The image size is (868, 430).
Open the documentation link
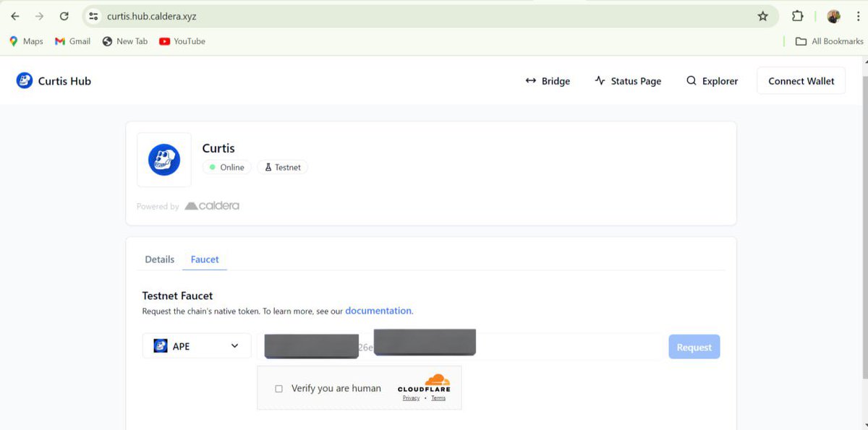[x=378, y=311]
